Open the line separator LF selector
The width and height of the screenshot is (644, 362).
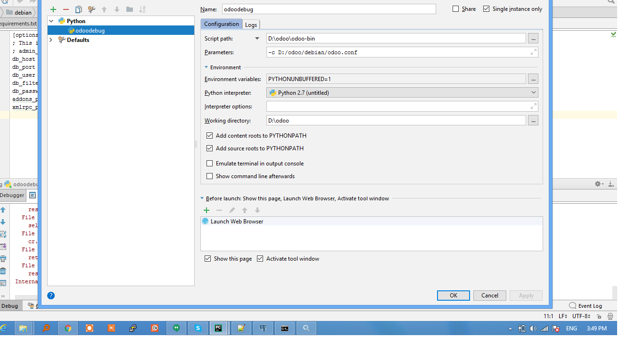coord(563,316)
